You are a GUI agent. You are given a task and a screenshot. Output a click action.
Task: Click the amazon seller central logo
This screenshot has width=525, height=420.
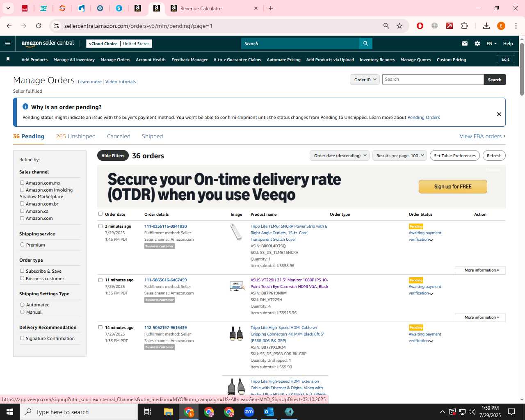click(48, 43)
